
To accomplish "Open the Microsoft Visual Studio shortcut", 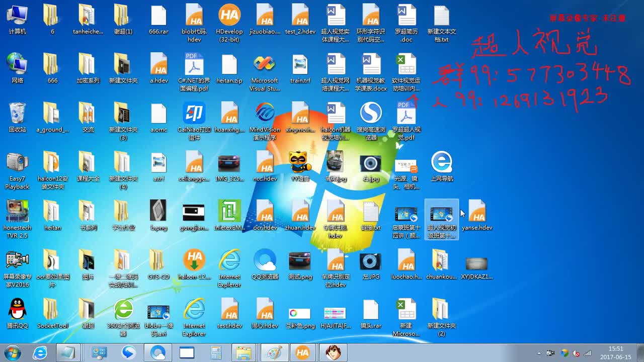I will coord(265,73).
